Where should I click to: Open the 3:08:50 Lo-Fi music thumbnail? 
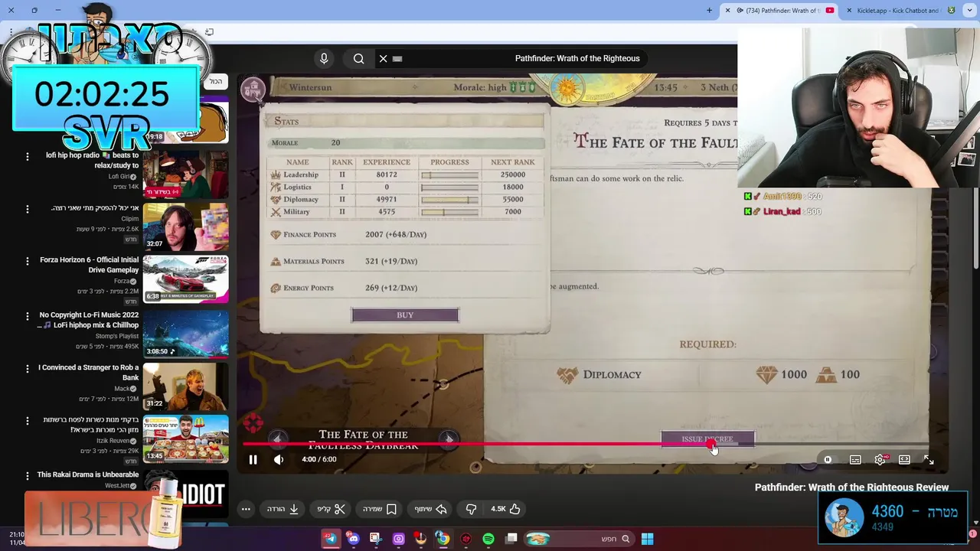(x=186, y=333)
